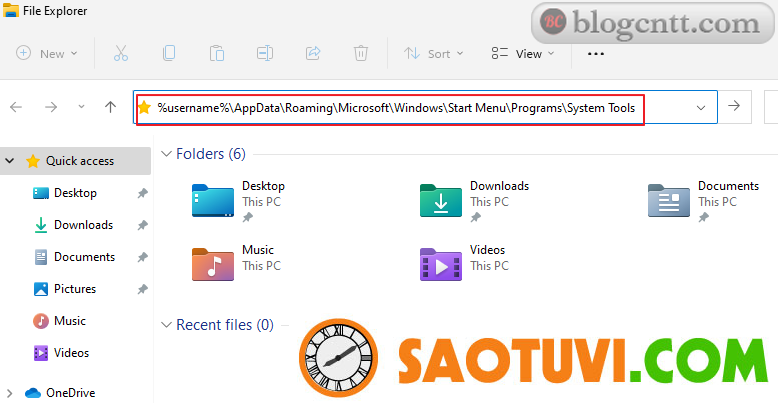Select the Downloads folder icon in Folders

[441, 201]
